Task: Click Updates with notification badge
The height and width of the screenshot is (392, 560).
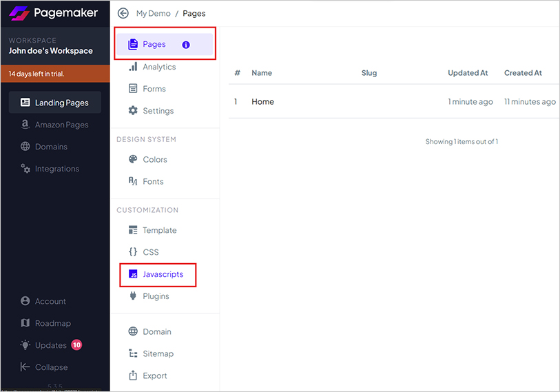Action: (50, 345)
